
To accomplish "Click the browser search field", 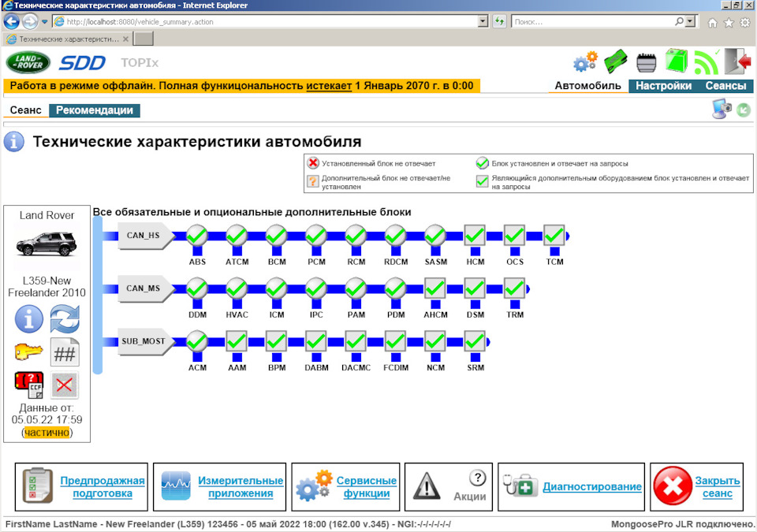I will point(593,22).
